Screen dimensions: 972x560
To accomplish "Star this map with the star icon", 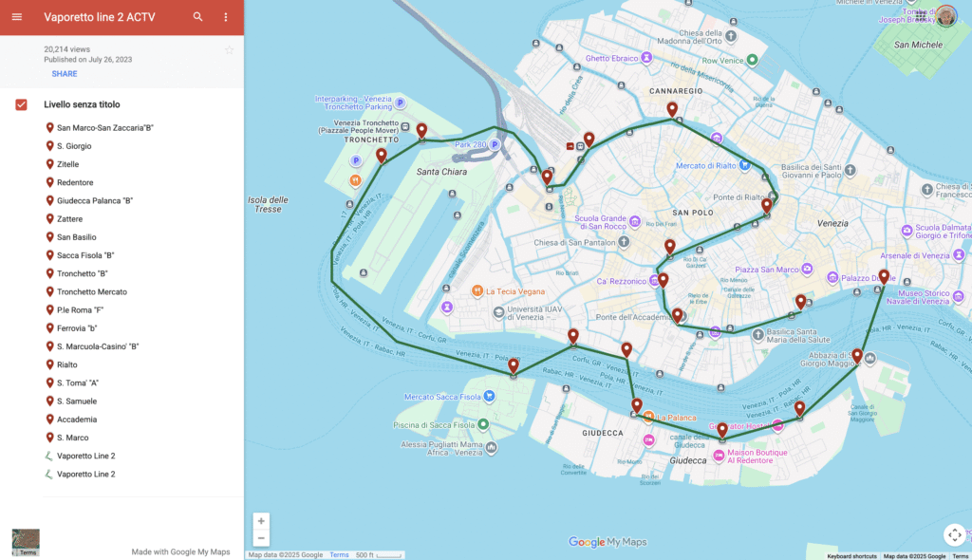I will 229,50.
